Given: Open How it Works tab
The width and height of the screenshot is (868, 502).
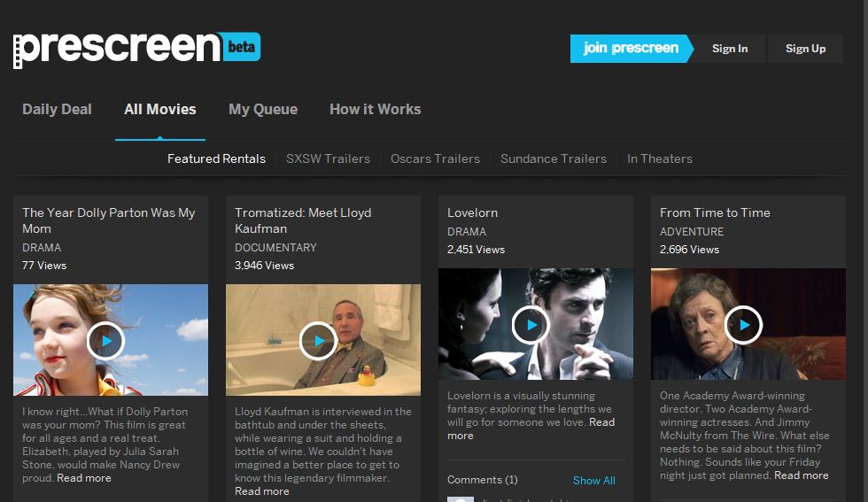Looking at the screenshot, I should point(376,109).
